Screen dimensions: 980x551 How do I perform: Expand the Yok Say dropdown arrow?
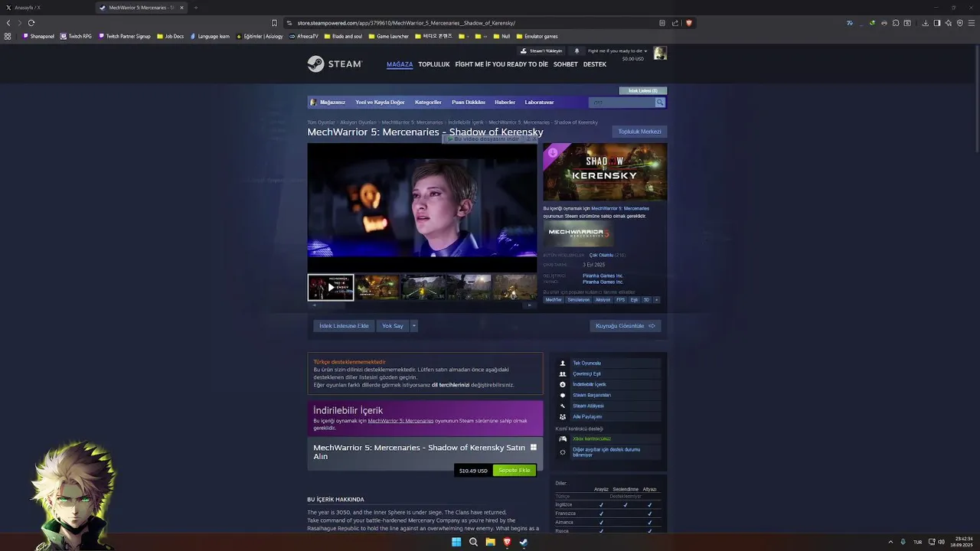click(414, 326)
